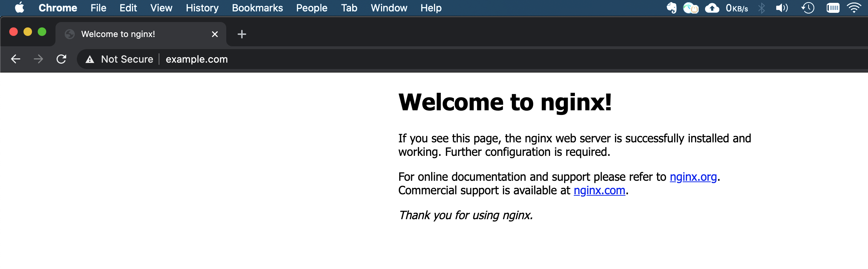This screenshot has width=868, height=269.
Task: Click the Bluetooth status icon
Action: (762, 8)
